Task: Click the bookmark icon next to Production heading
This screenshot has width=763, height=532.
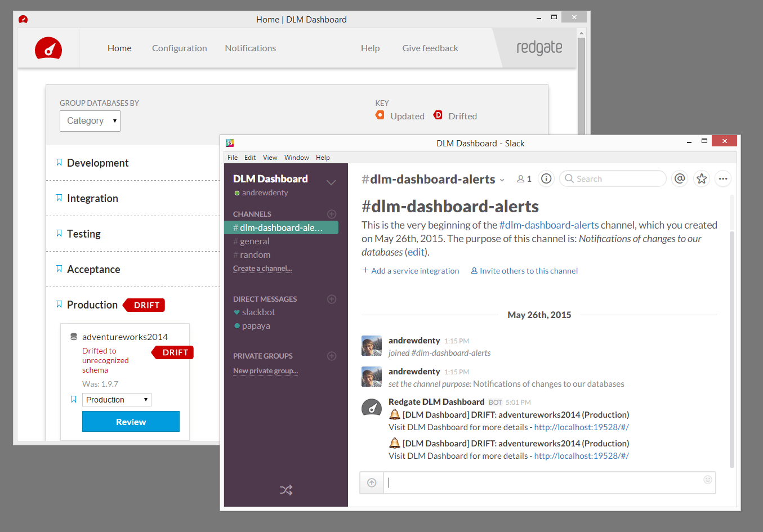Action: pyautogui.click(x=59, y=304)
